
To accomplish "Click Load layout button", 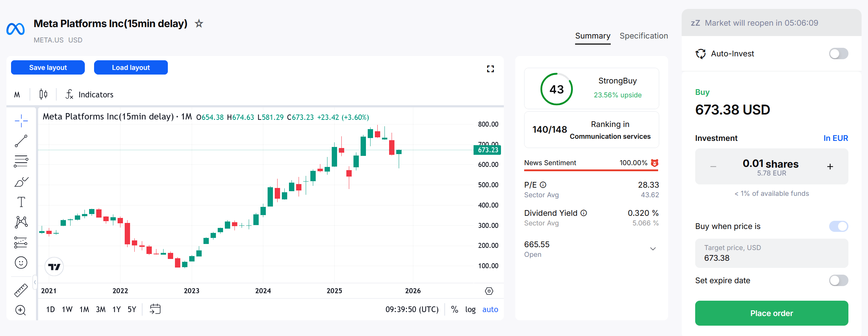I will click(x=131, y=67).
